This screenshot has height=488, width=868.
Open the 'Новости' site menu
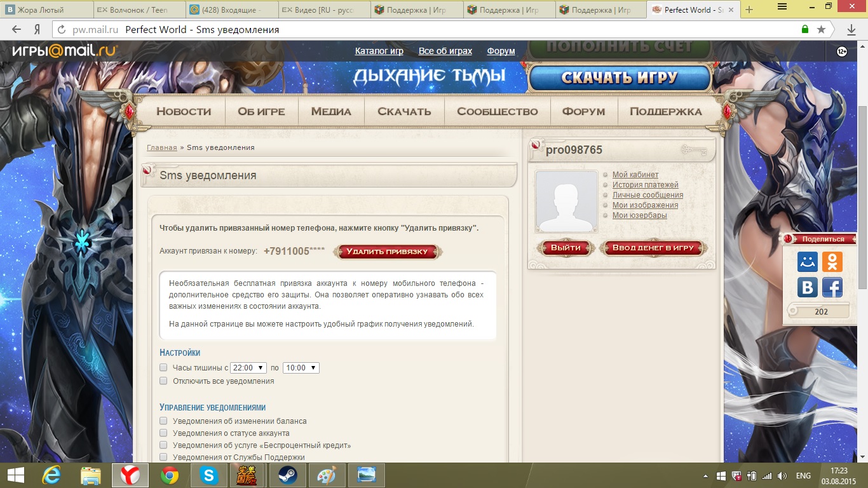coord(184,111)
